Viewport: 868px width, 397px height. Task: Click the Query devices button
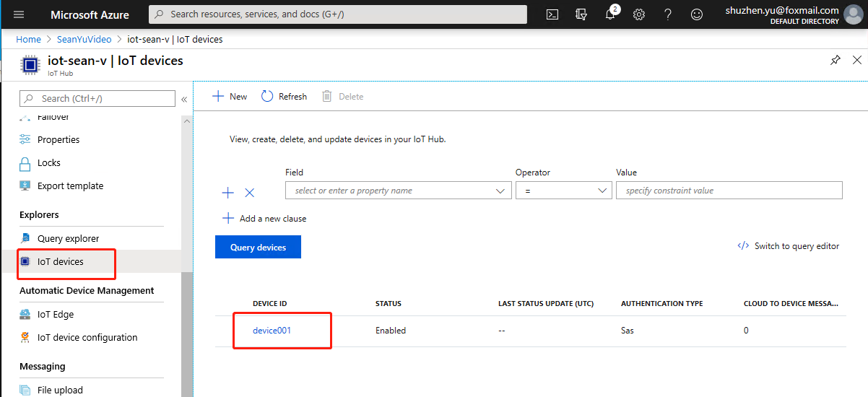coord(258,247)
